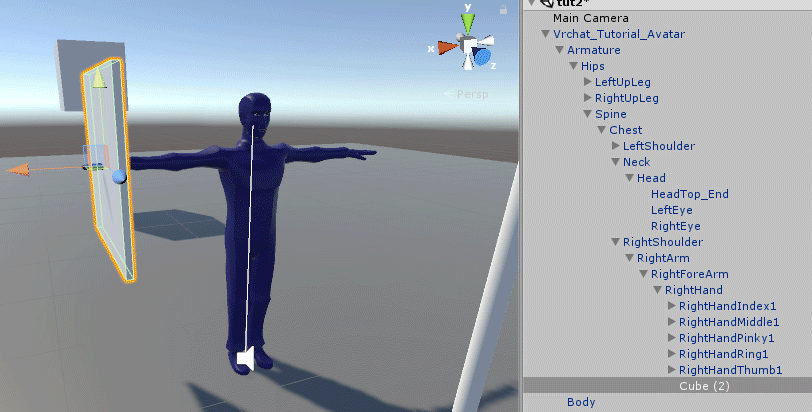Viewport: 812px width, 412px height.
Task: Select RightShoulder in the hierarchy
Action: point(663,242)
